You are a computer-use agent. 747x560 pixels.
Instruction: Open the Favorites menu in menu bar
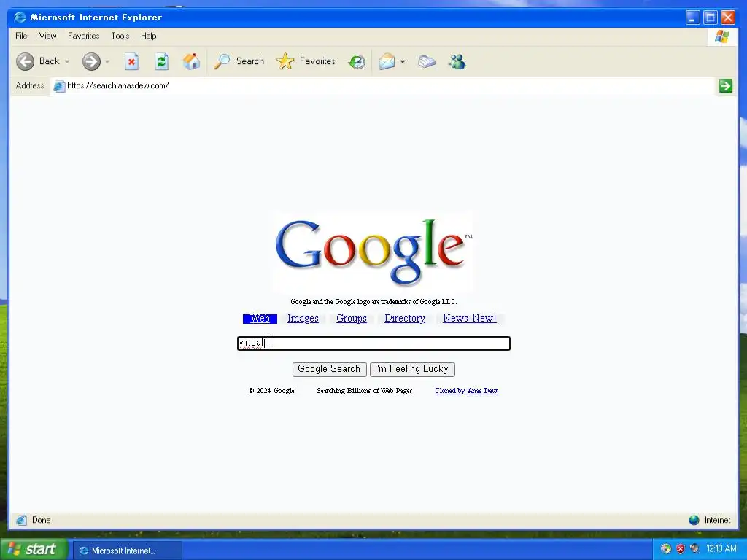coord(83,36)
